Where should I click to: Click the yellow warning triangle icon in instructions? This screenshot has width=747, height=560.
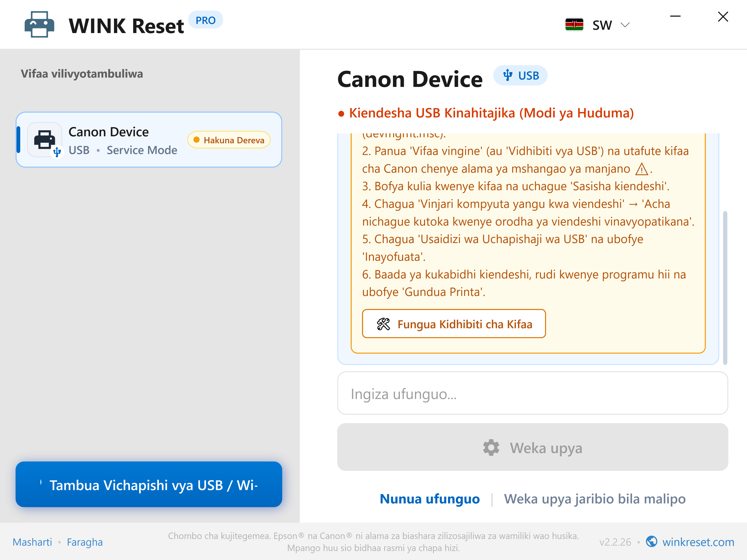click(641, 169)
